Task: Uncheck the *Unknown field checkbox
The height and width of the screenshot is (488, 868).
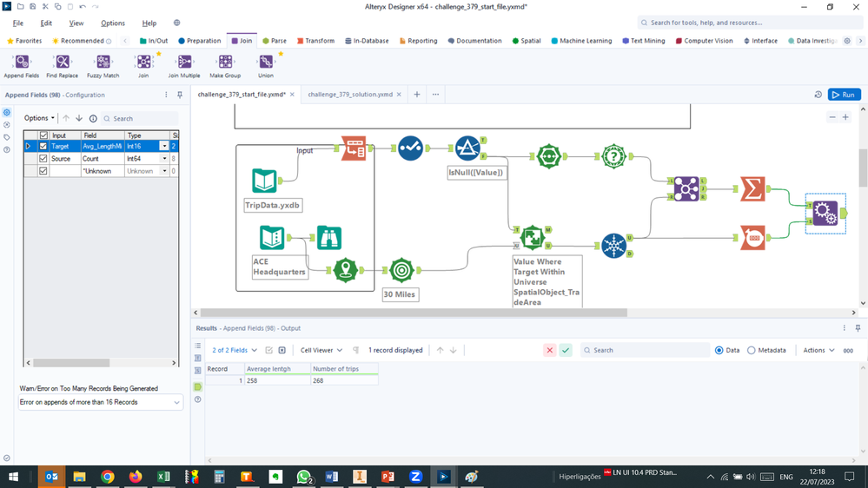Action: click(43, 171)
